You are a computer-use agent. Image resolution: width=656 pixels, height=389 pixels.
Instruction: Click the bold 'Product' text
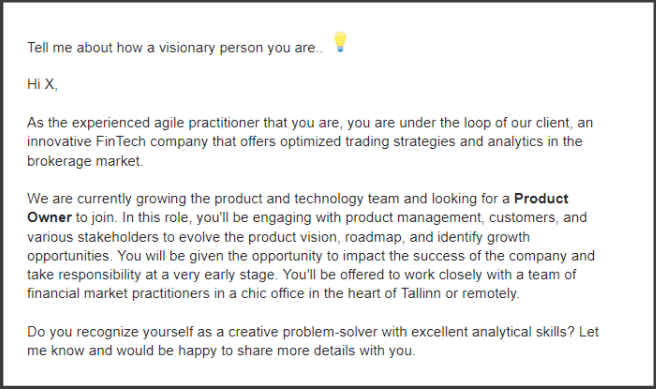541,198
